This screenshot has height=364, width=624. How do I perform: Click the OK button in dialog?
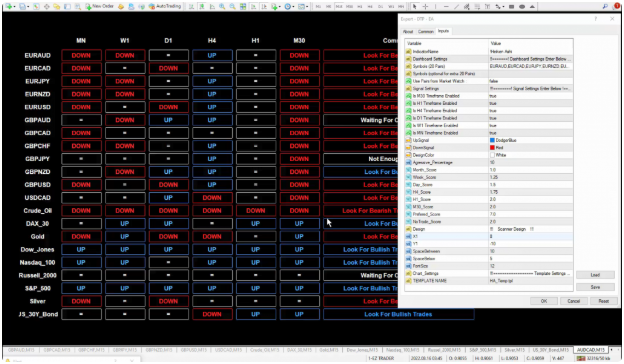544,301
